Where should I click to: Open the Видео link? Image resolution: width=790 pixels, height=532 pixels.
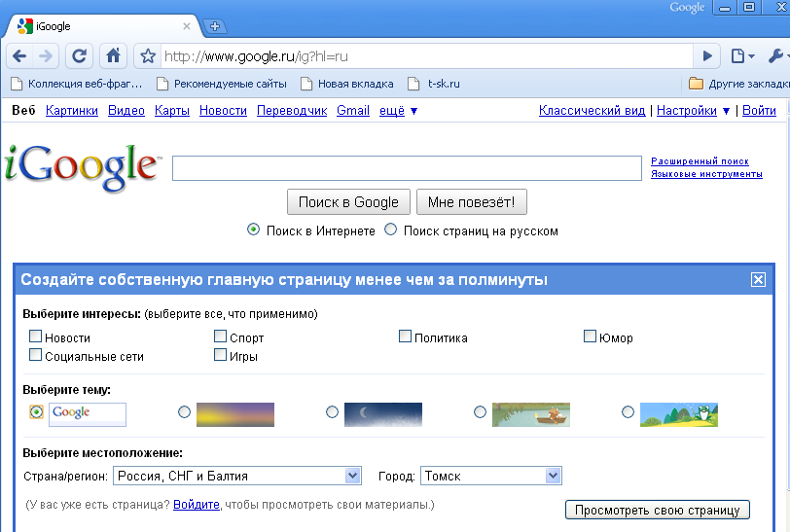tap(126, 110)
